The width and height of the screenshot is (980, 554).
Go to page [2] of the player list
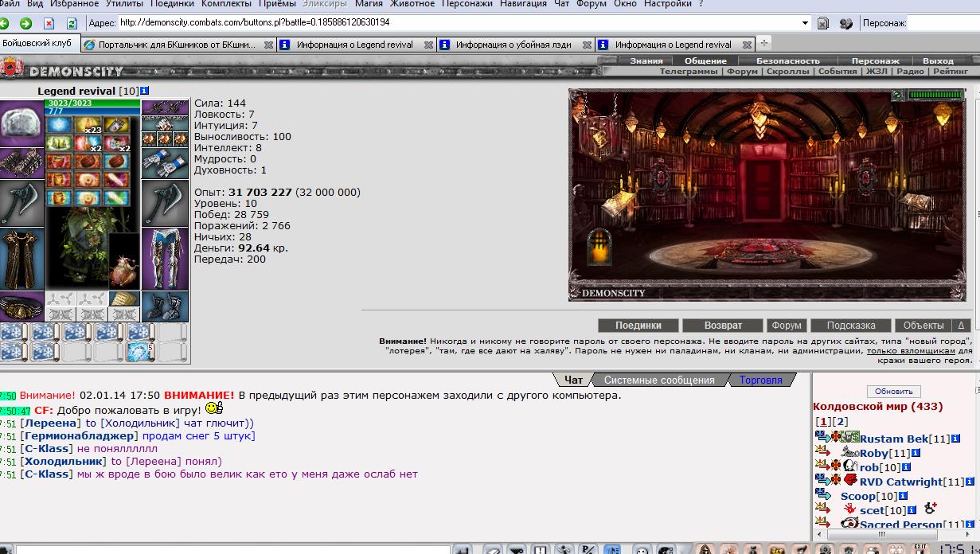[841, 421]
